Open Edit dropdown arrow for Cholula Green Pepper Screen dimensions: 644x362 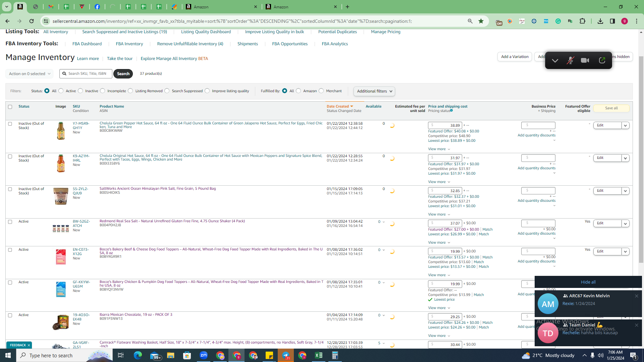(625, 125)
